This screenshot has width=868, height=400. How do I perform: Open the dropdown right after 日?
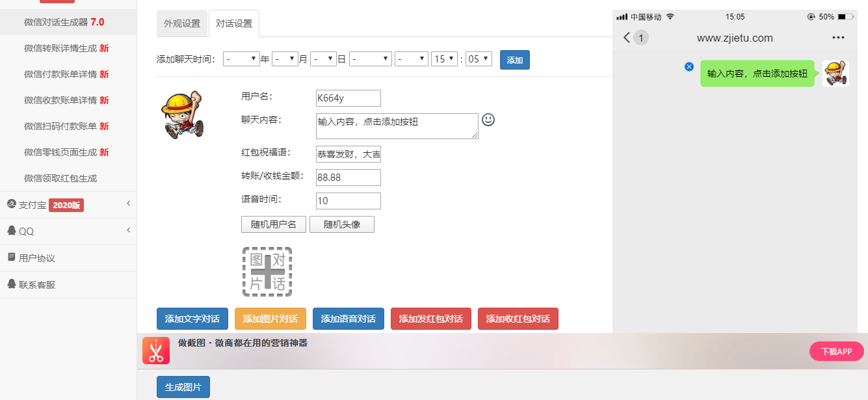coord(371,59)
